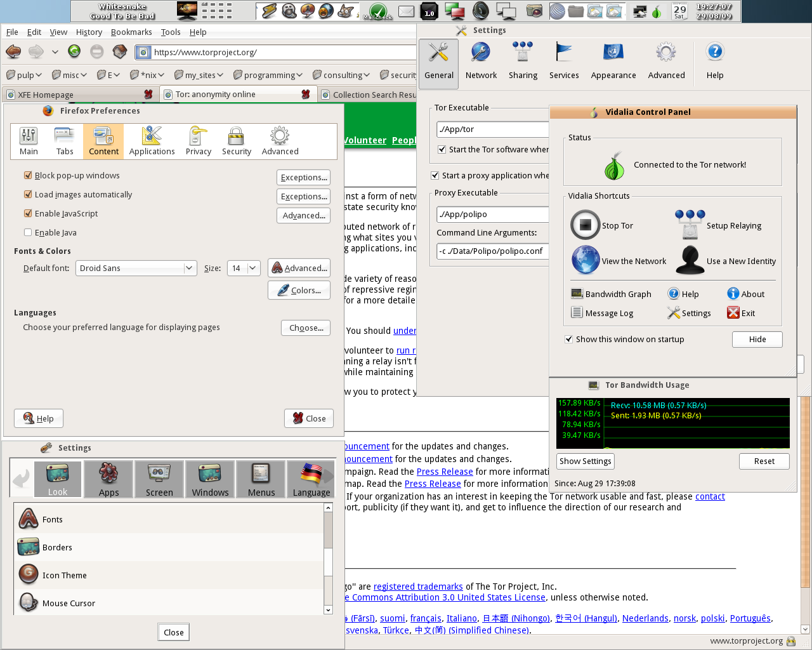Viewport: 812px width, 650px height.
Task: Select Main pane in Firefox Preferences
Action: click(29, 141)
